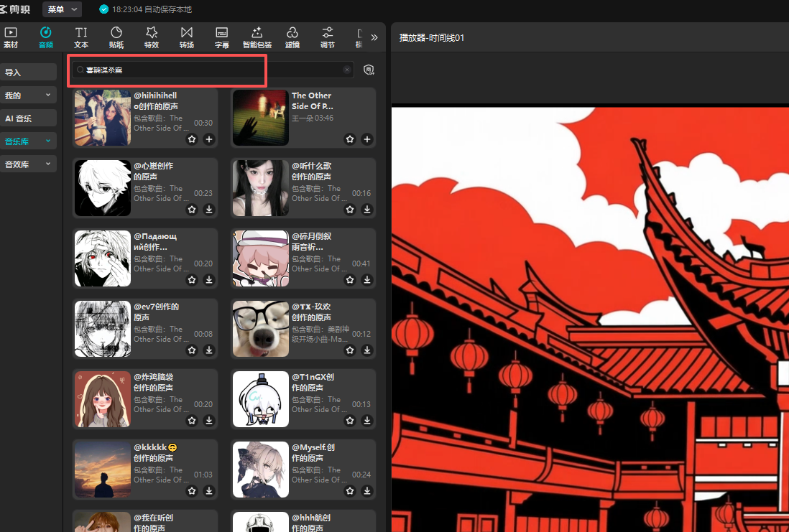The height and width of the screenshot is (532, 789).
Task: Click the filter icon beside the search box
Action: tap(369, 70)
